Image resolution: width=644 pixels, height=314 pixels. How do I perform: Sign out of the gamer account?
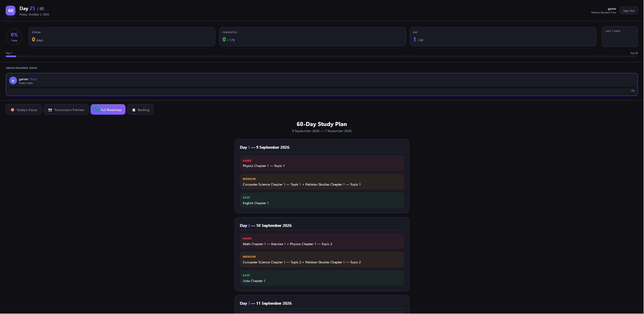[x=629, y=11]
